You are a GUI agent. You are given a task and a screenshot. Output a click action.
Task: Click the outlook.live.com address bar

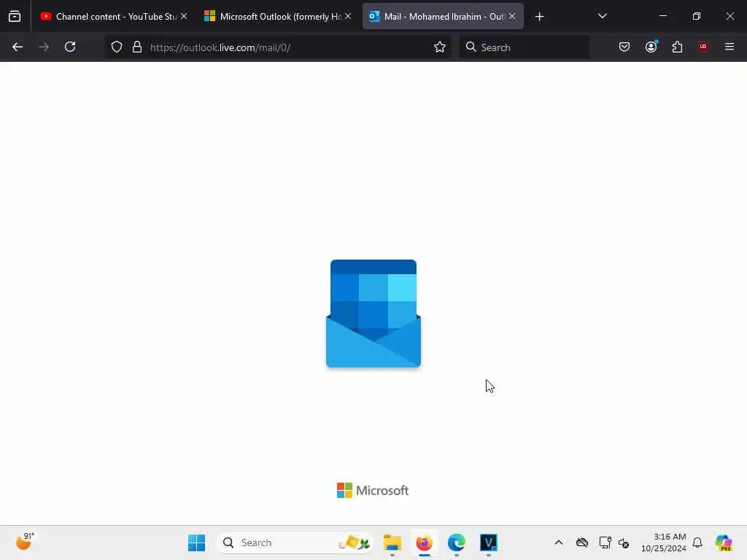(x=278, y=47)
